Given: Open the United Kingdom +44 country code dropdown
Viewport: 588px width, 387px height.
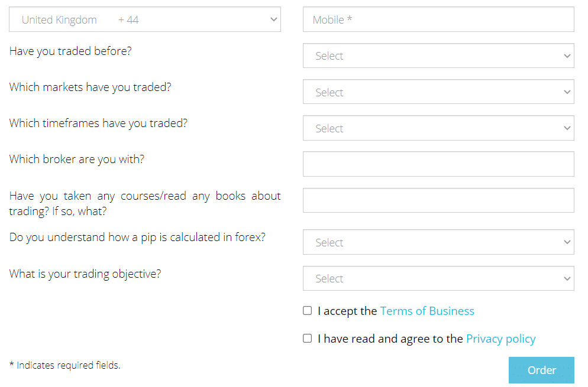Looking at the screenshot, I should (x=144, y=19).
